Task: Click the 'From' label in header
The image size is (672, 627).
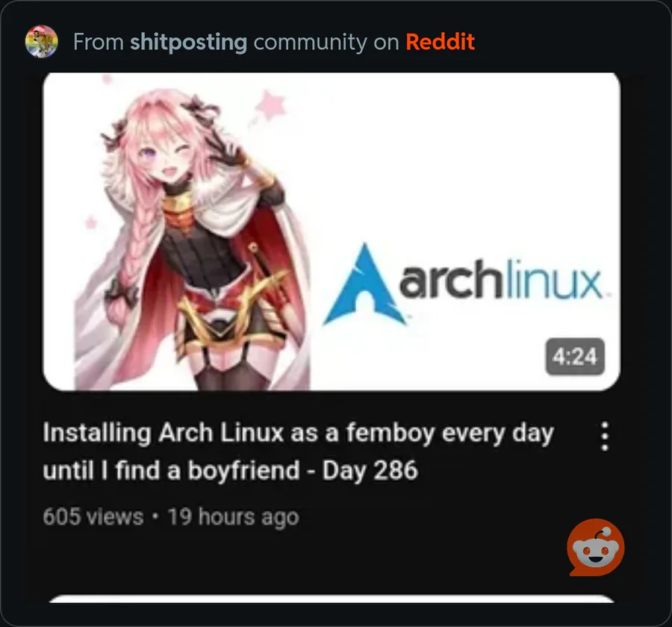Action: click(99, 42)
